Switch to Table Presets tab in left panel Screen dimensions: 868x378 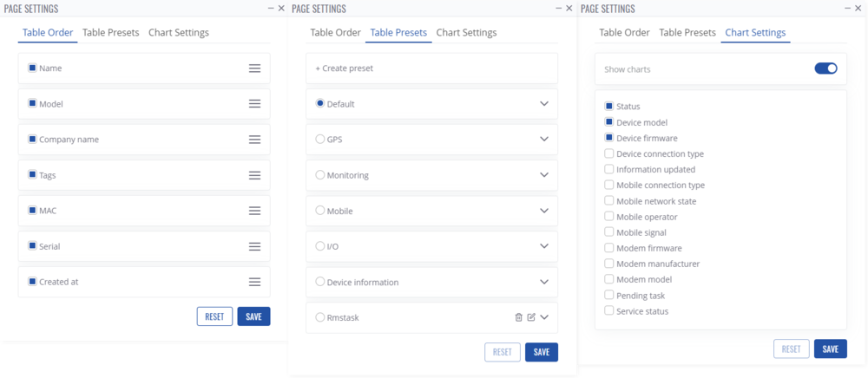pos(110,33)
